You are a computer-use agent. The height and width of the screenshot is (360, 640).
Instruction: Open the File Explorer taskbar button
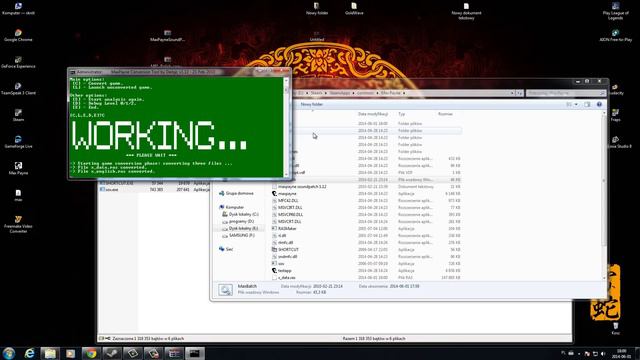(50, 353)
